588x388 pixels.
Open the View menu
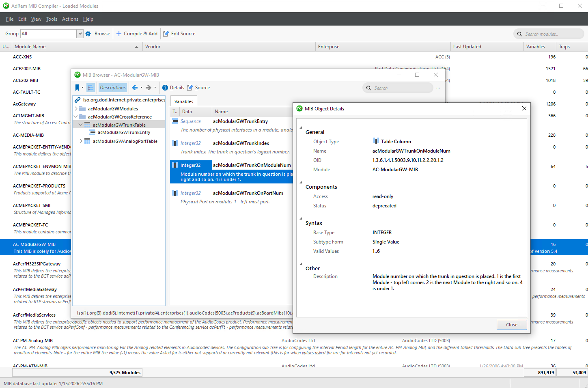coord(36,19)
